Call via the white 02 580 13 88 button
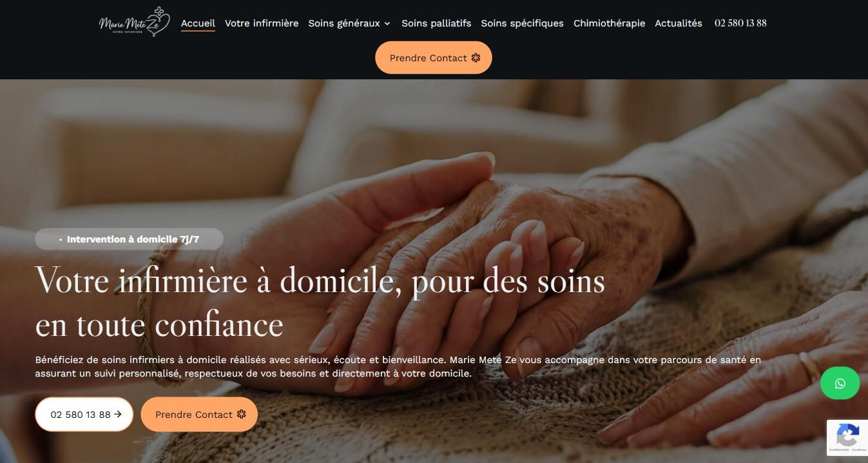The image size is (868, 463). (x=84, y=414)
